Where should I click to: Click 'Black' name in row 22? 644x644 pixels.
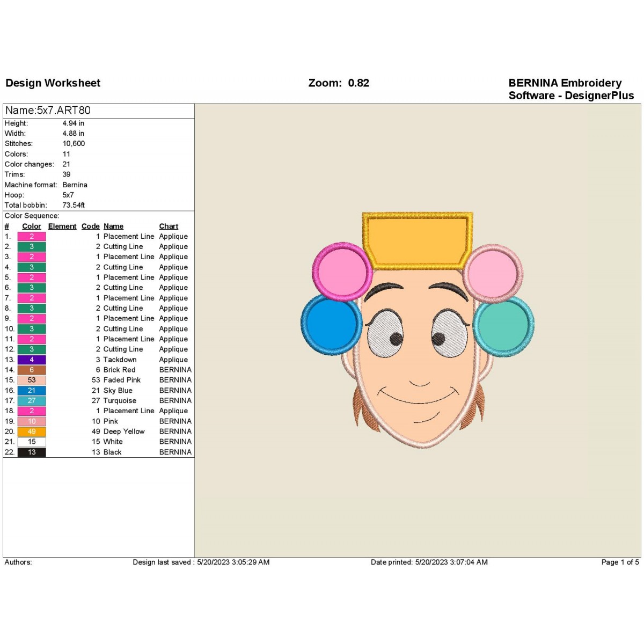(x=112, y=452)
